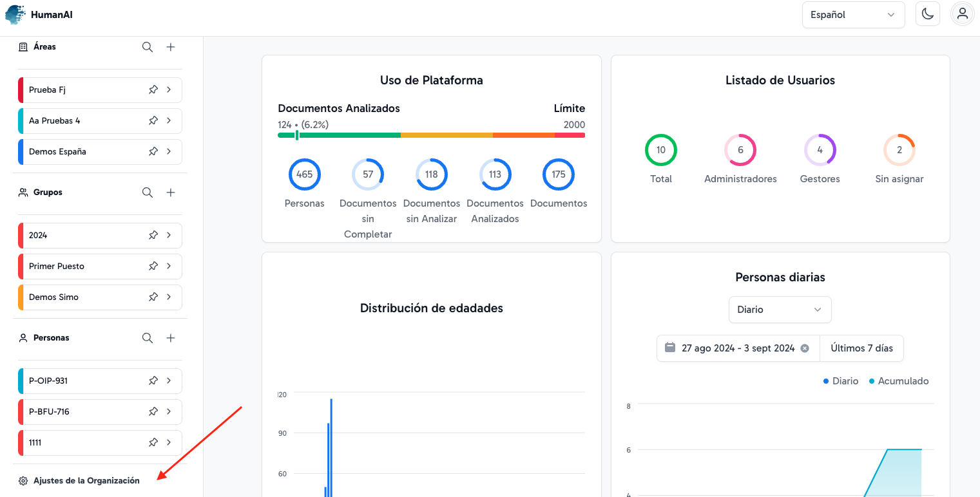Click the Documentos Analizados usage progress bar
This screenshot has height=497, width=980.
pyautogui.click(x=431, y=135)
